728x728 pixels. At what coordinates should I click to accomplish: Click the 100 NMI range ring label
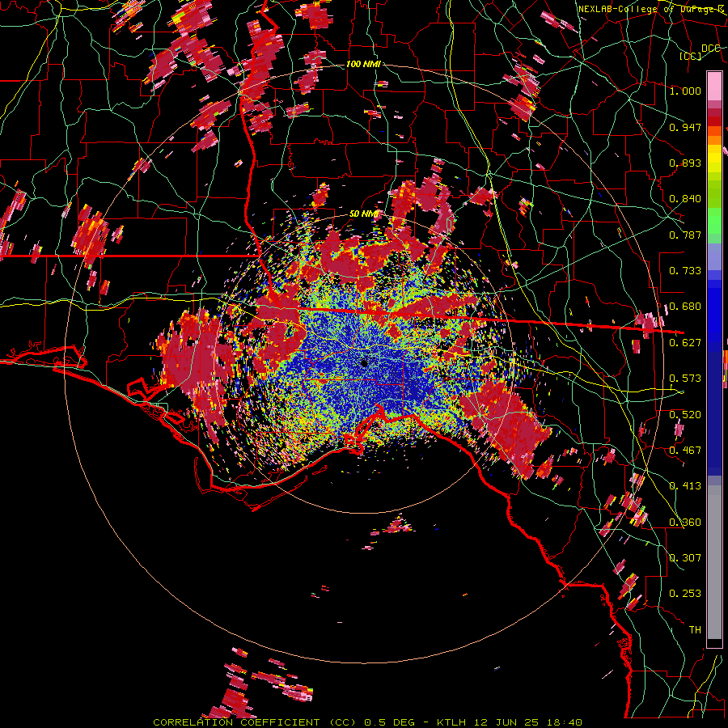pyautogui.click(x=363, y=64)
